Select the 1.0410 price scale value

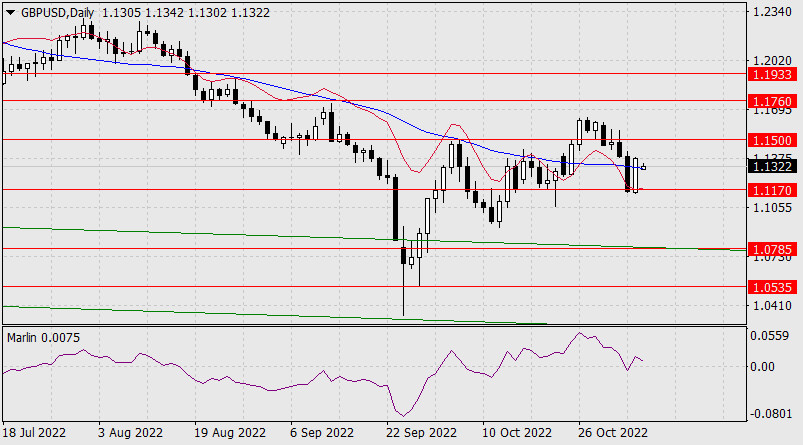772,306
